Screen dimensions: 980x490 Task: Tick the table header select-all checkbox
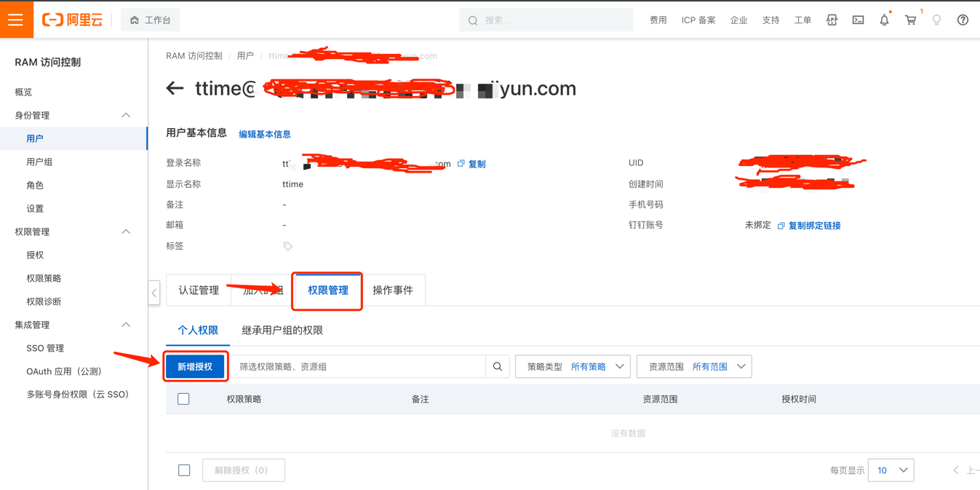coord(183,399)
